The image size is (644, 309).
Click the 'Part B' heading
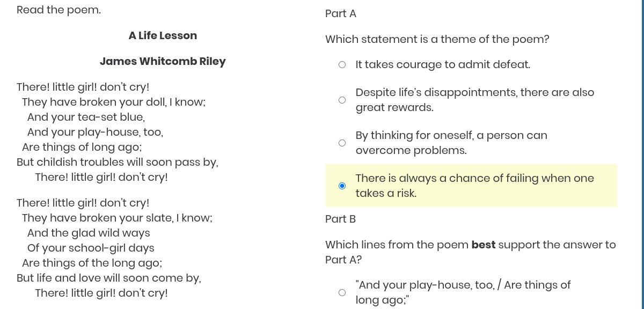(x=340, y=219)
